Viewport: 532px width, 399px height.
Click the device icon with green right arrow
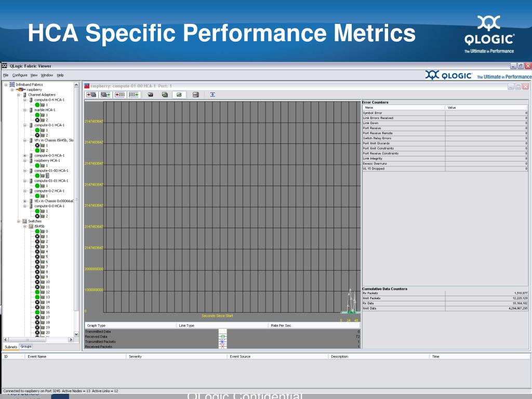[x=106, y=95]
